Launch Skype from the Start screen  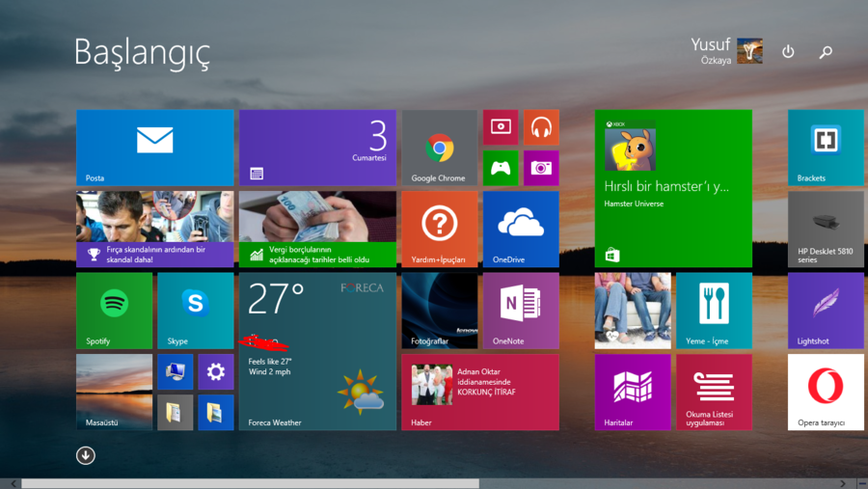point(196,310)
